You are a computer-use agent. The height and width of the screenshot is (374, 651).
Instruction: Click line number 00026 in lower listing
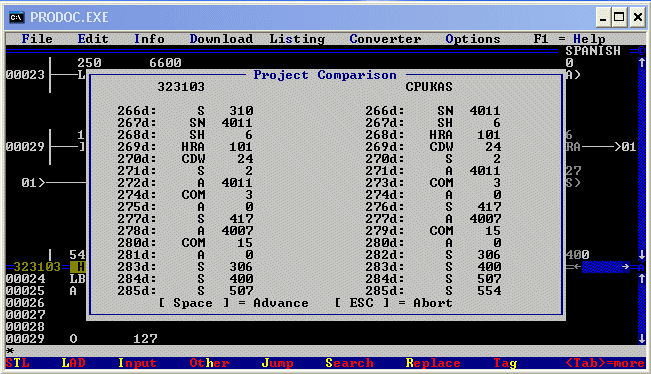(25, 303)
